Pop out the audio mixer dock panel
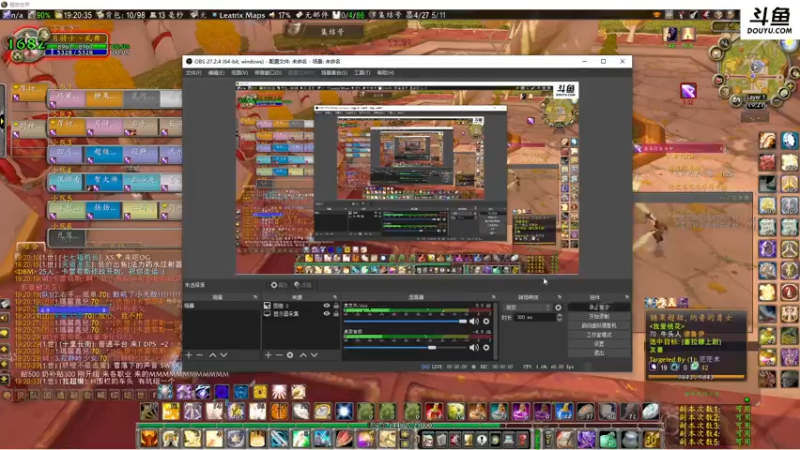800x450 pixels. (x=493, y=297)
